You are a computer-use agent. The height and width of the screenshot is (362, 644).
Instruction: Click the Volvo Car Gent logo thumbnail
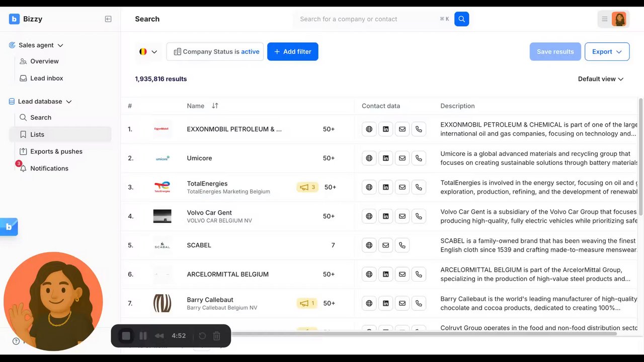click(x=163, y=216)
